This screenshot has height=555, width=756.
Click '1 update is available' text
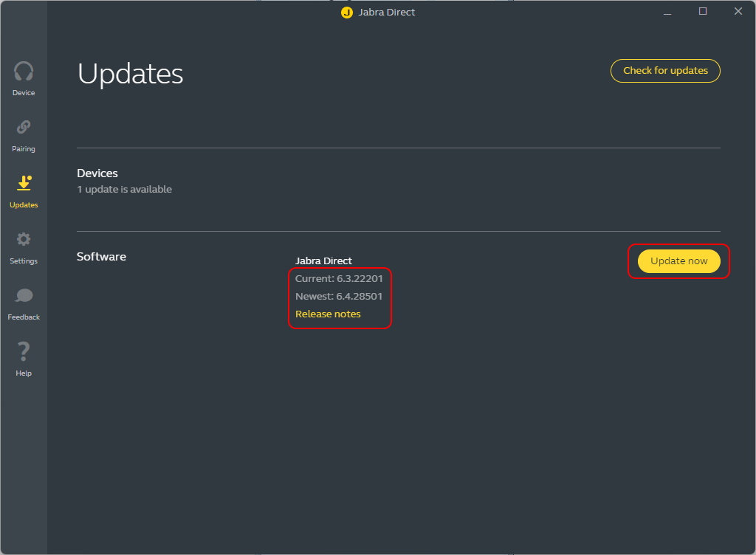(x=124, y=190)
